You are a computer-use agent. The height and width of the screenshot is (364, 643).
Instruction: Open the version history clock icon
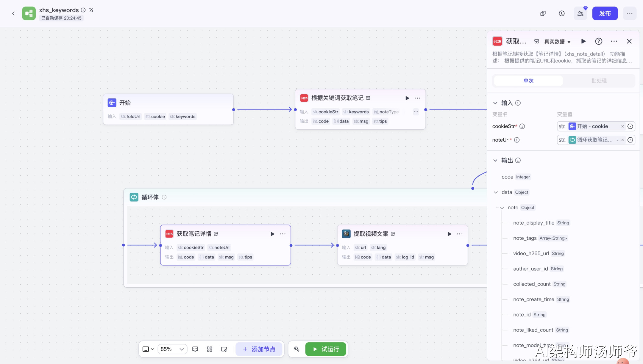pyautogui.click(x=561, y=13)
